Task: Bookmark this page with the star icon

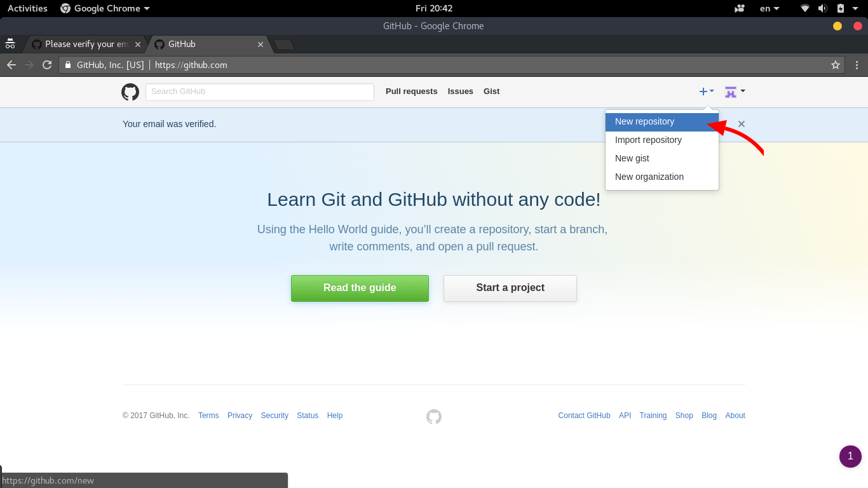Action: pos(836,65)
